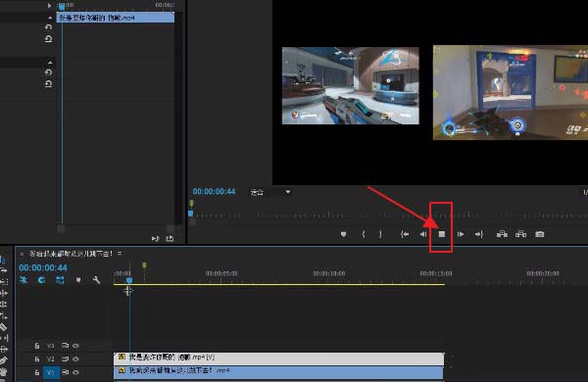Add a marker from the timeline toolbar

click(78, 280)
